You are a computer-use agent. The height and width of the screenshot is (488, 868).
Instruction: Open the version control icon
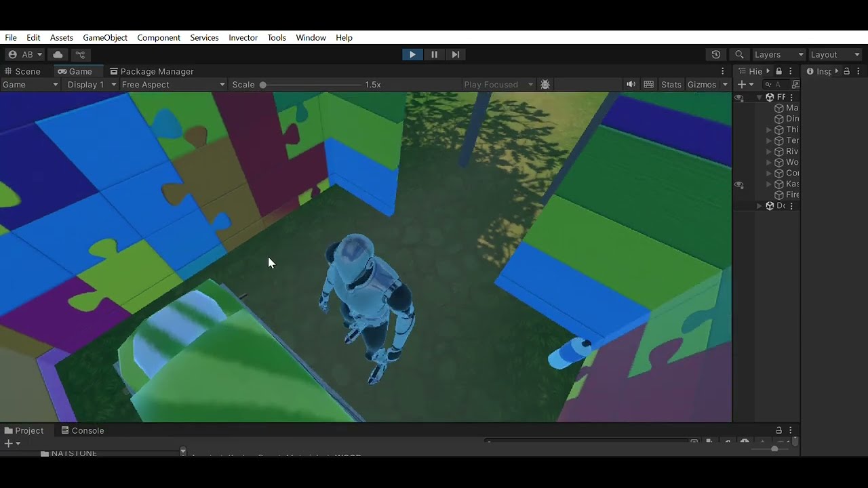coord(80,54)
